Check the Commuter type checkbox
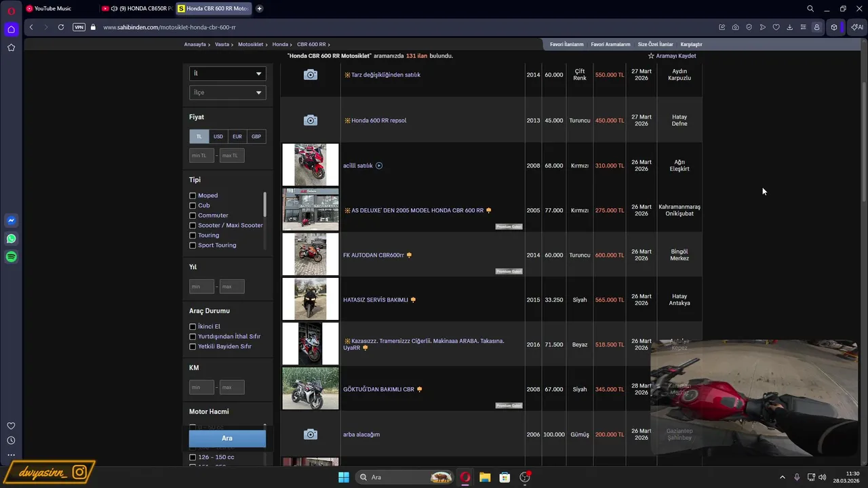Image resolution: width=868 pixels, height=488 pixels. (x=193, y=216)
